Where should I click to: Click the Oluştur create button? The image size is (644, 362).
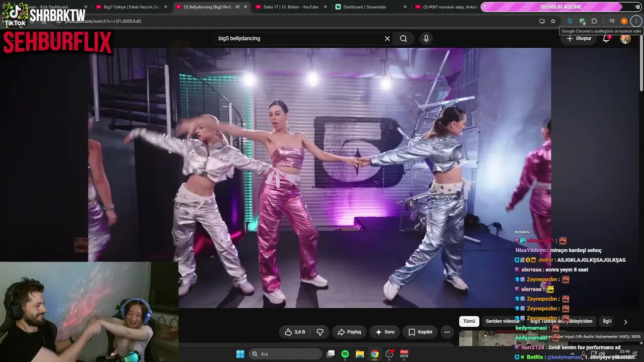(x=579, y=38)
